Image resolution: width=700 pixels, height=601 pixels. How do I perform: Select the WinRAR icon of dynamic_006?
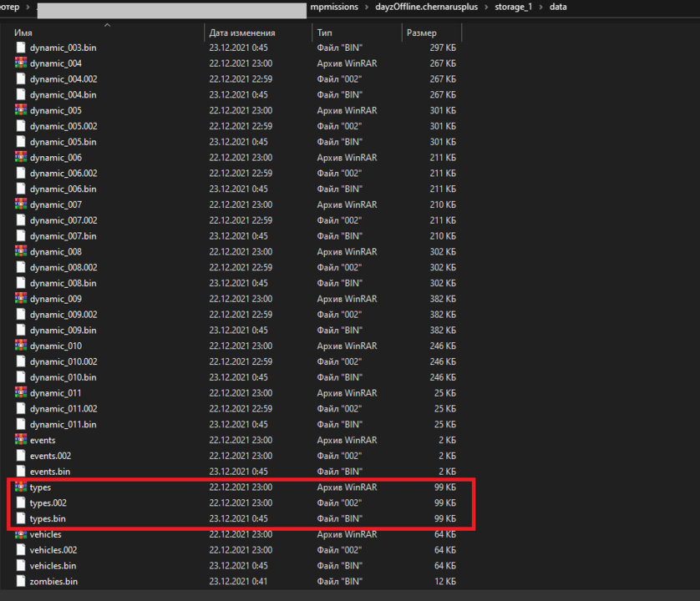coord(21,157)
